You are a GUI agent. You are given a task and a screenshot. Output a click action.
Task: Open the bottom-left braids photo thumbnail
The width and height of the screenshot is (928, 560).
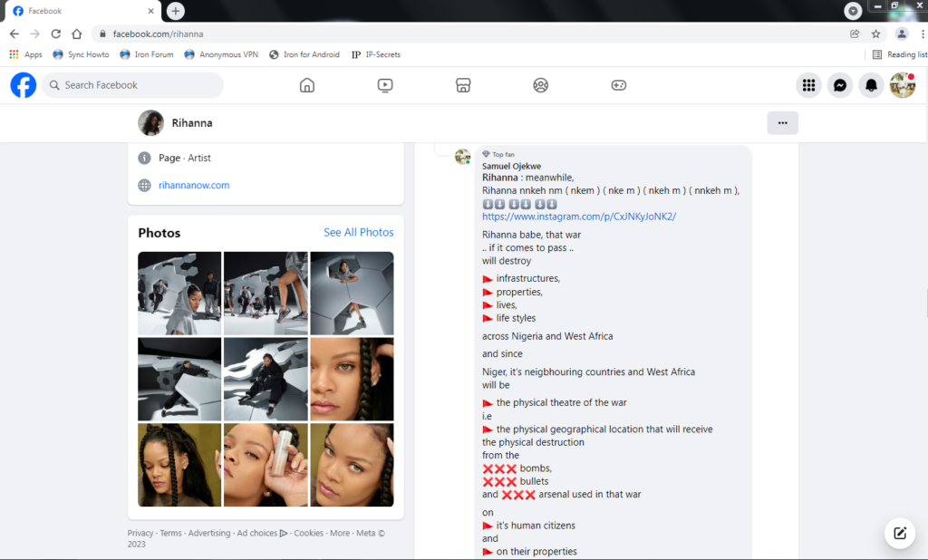pos(179,465)
